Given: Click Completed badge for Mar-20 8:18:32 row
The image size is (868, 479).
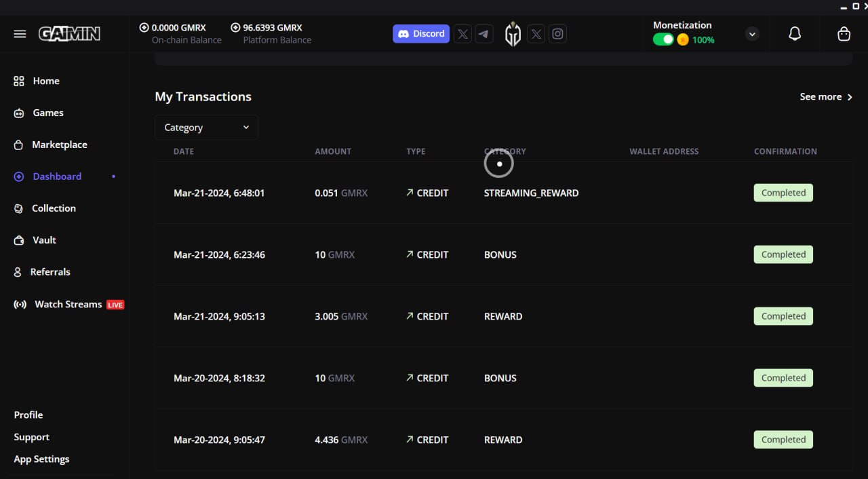Looking at the screenshot, I should point(783,378).
